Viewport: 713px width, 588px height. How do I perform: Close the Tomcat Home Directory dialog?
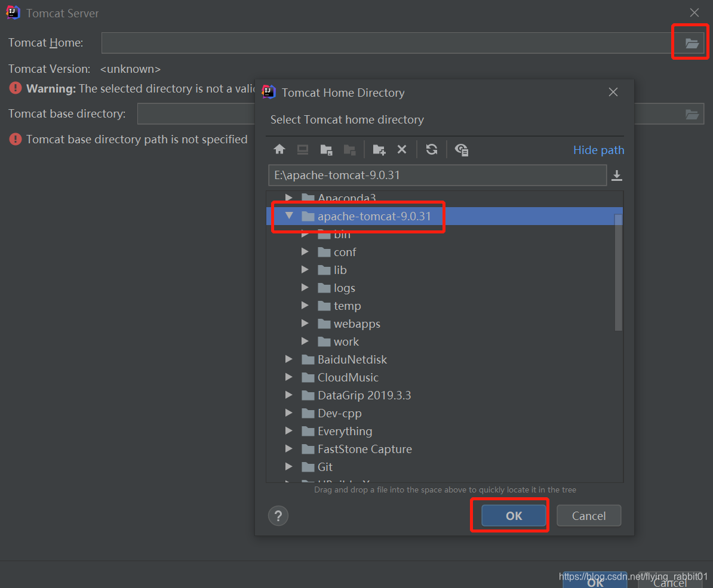coord(613,93)
